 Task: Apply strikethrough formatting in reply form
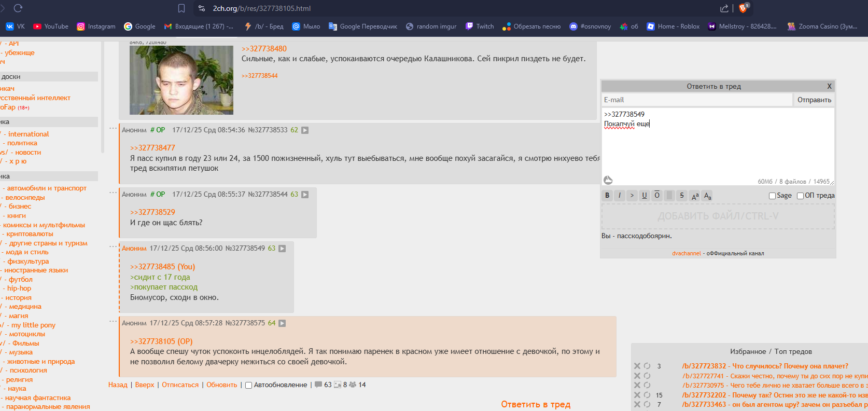pos(682,196)
